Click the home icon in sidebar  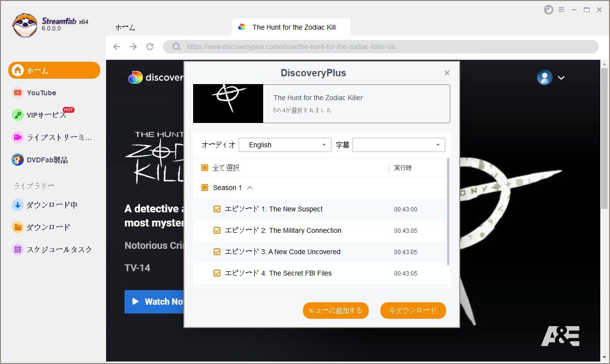pos(18,70)
